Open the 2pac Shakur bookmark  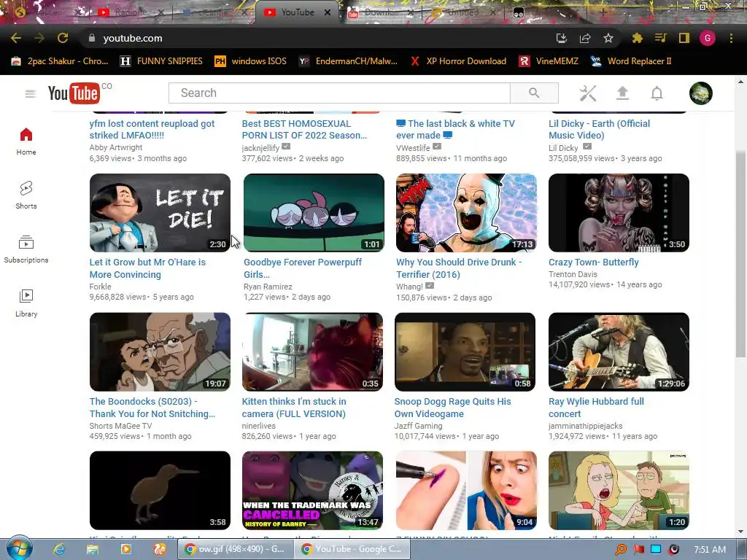coord(61,61)
